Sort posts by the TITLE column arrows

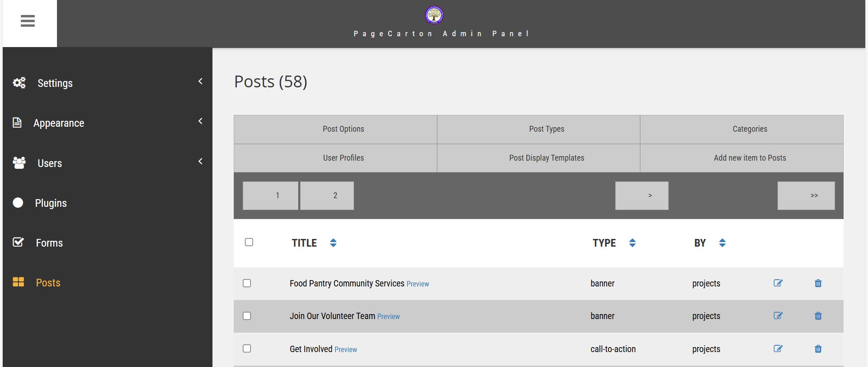tap(333, 243)
